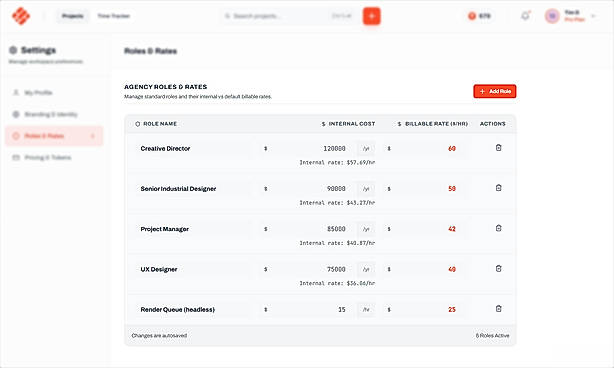This screenshot has width=614, height=368.
Task: Click the Add Role button
Action: [495, 91]
